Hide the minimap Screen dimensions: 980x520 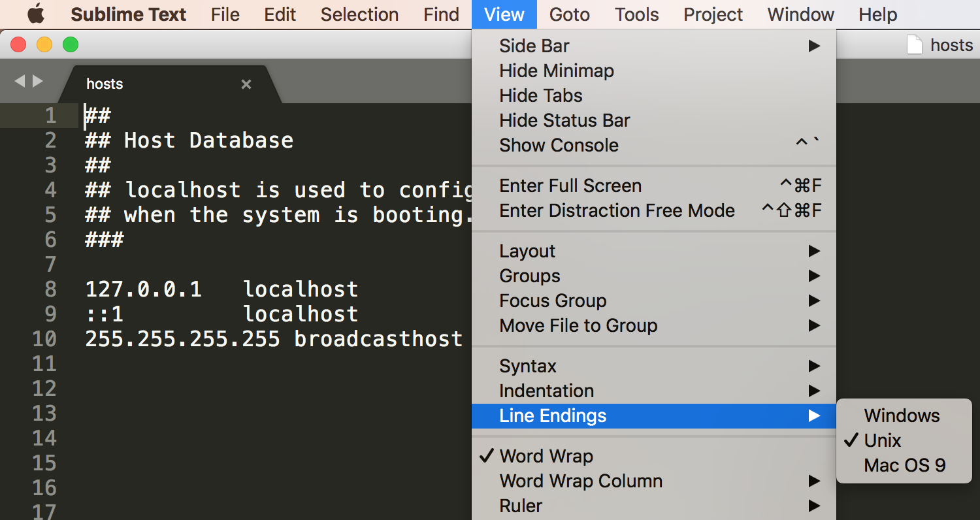click(x=654, y=71)
